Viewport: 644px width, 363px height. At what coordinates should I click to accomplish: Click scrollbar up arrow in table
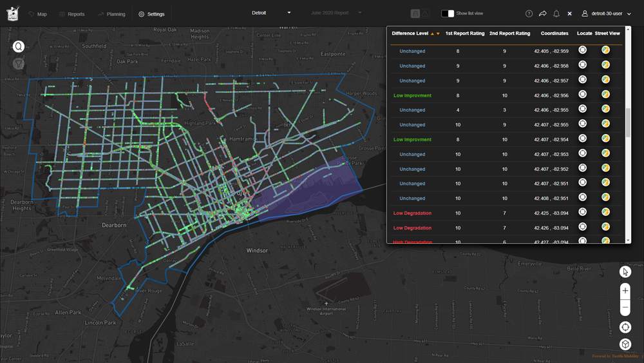(627, 30)
